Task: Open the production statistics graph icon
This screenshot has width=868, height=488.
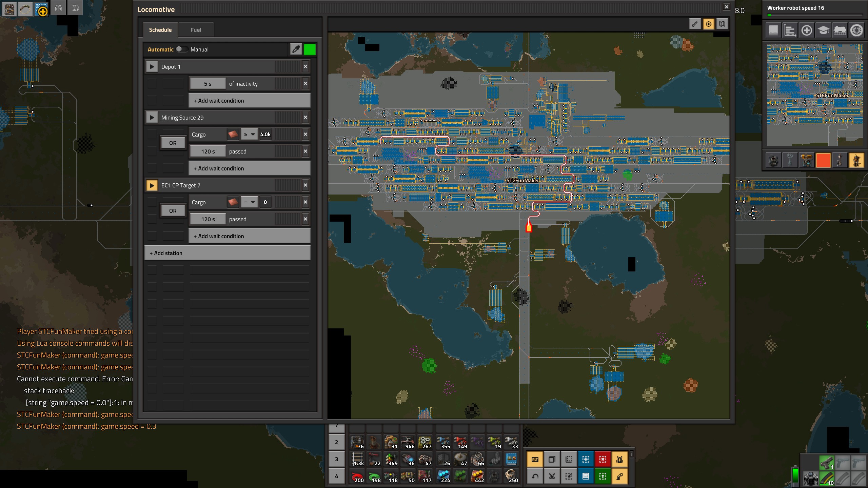Action: coord(790,30)
